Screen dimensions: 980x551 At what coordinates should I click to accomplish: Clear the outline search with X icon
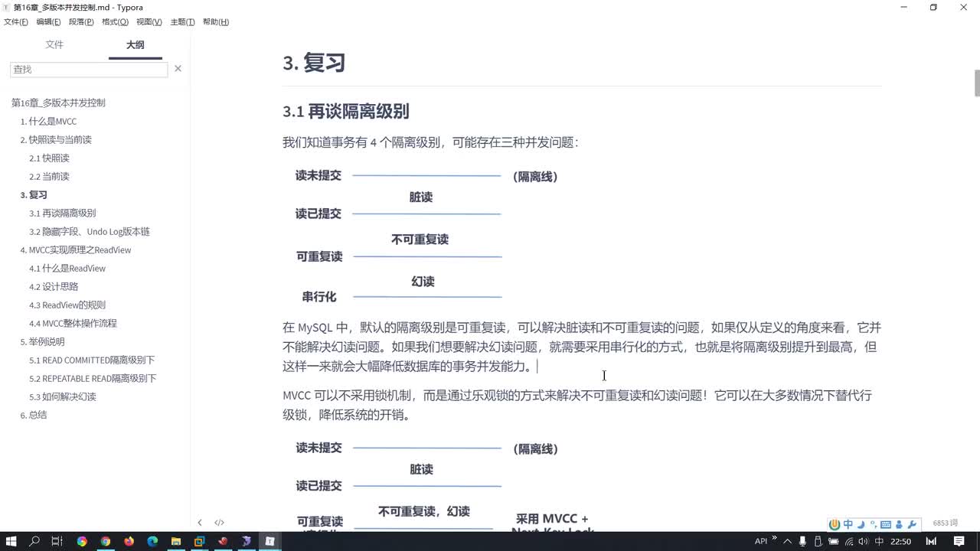pyautogui.click(x=178, y=69)
